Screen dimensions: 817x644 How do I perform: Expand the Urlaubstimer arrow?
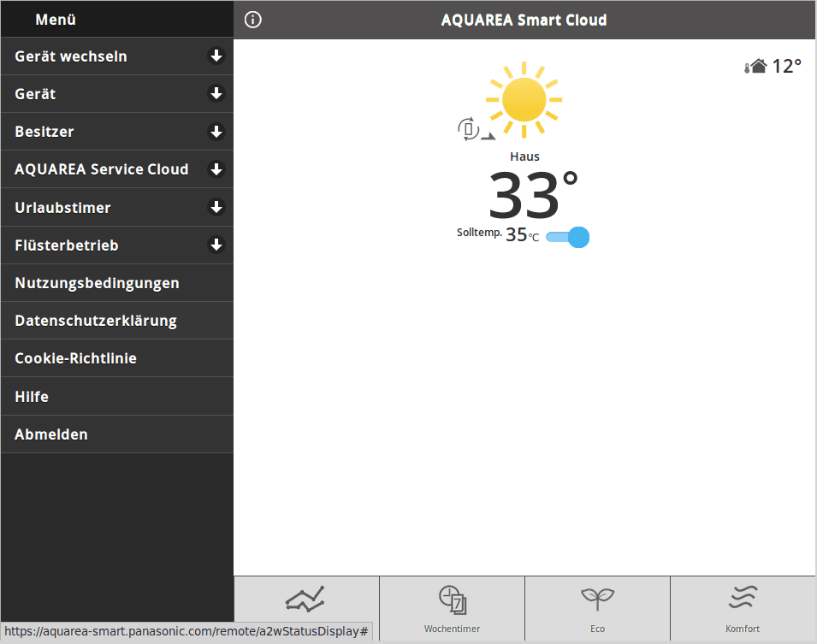coord(216,207)
